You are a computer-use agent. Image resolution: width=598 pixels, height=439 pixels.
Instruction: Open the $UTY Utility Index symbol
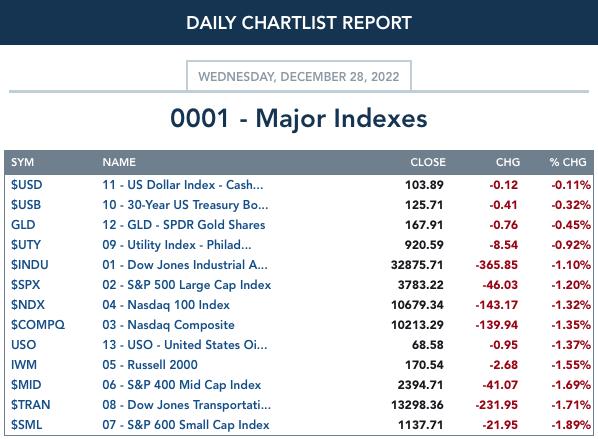click(x=26, y=245)
